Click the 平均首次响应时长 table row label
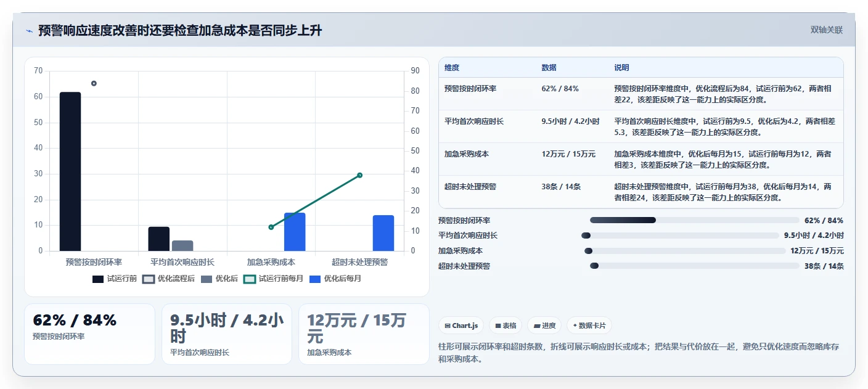This screenshot has width=868, height=389. tap(474, 121)
